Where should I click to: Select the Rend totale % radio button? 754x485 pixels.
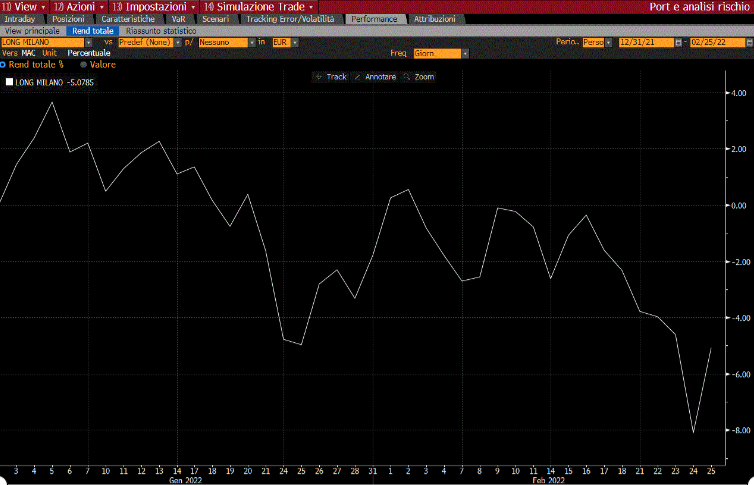[4, 64]
